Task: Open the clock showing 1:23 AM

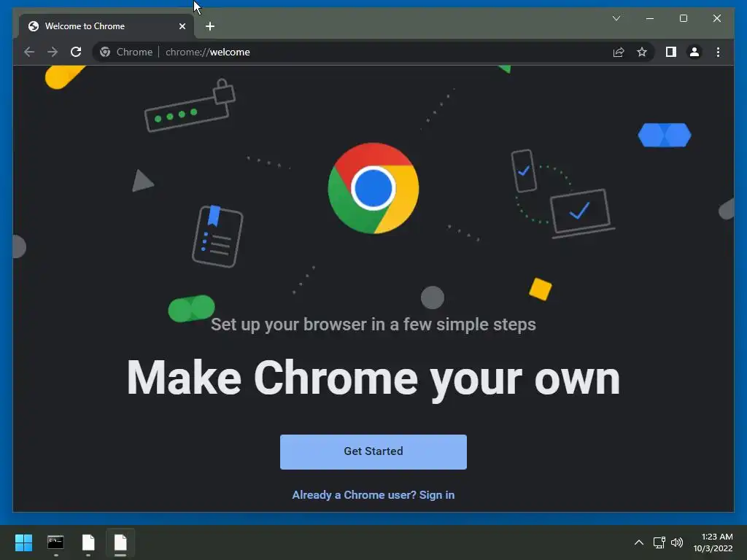Action: pyautogui.click(x=713, y=542)
